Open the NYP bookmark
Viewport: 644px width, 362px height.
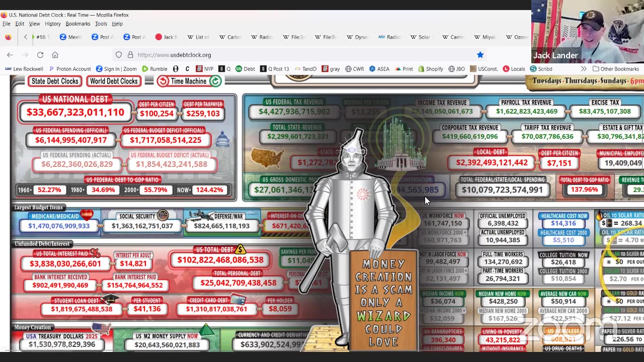tap(205, 69)
